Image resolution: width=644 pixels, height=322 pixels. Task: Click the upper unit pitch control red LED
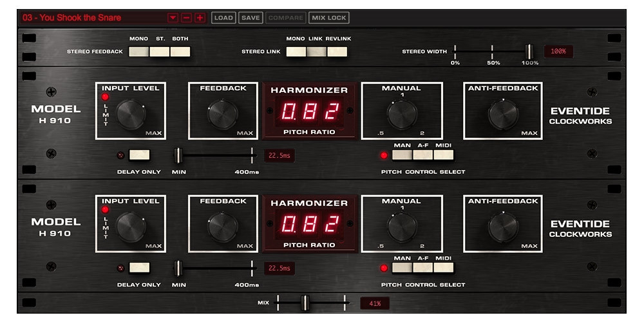[384, 156]
